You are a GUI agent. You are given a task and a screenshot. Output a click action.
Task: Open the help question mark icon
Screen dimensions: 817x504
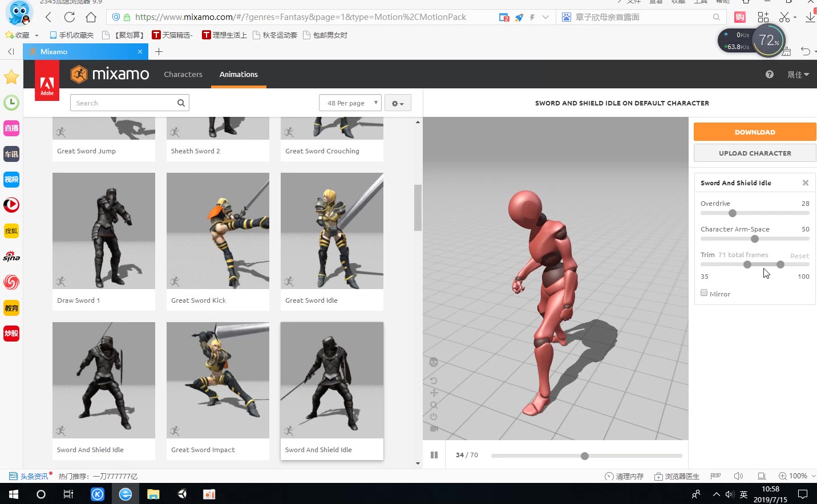click(769, 74)
